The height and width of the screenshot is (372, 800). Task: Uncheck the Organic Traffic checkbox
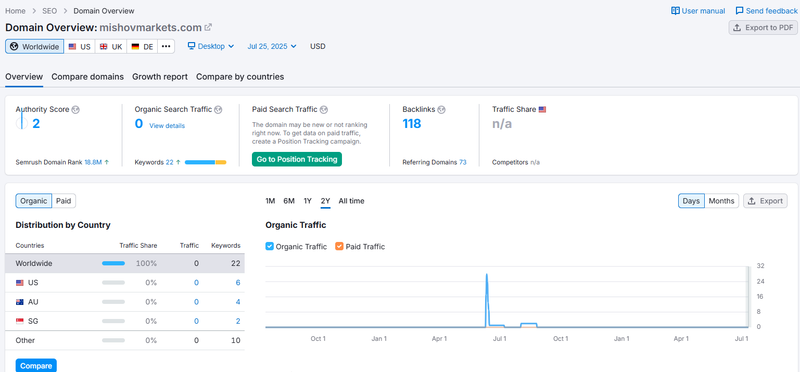tap(269, 246)
